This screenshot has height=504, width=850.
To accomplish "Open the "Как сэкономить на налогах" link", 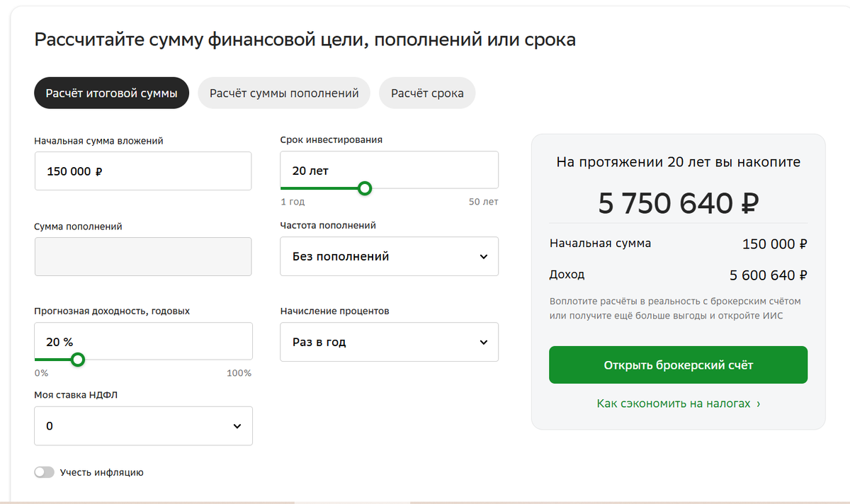I will 678,403.
